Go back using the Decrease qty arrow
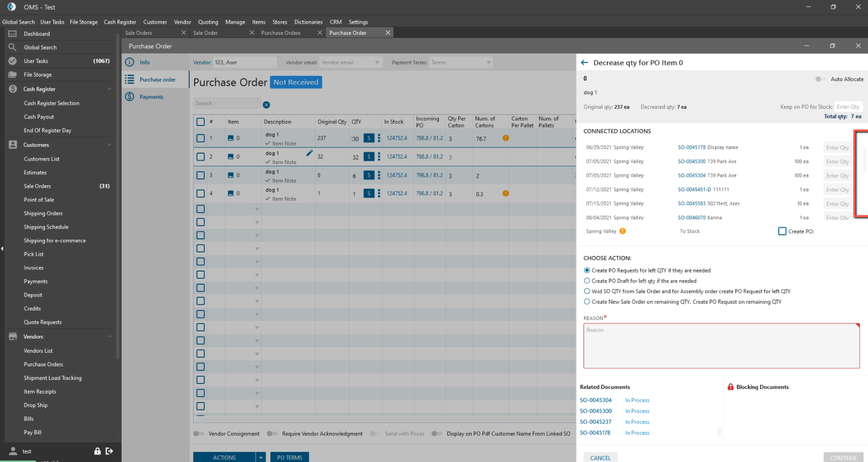Image resolution: width=868 pixels, height=462 pixels. [585, 62]
